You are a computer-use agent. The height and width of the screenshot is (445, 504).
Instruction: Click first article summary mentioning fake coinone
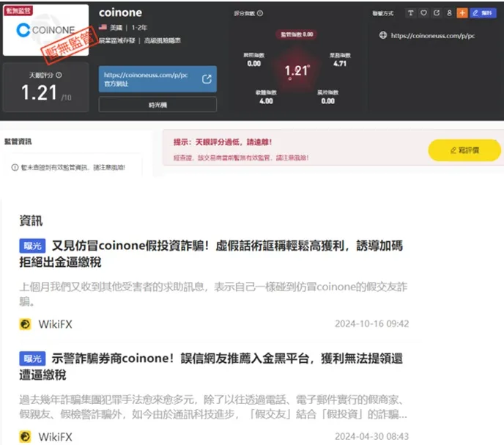click(x=213, y=294)
